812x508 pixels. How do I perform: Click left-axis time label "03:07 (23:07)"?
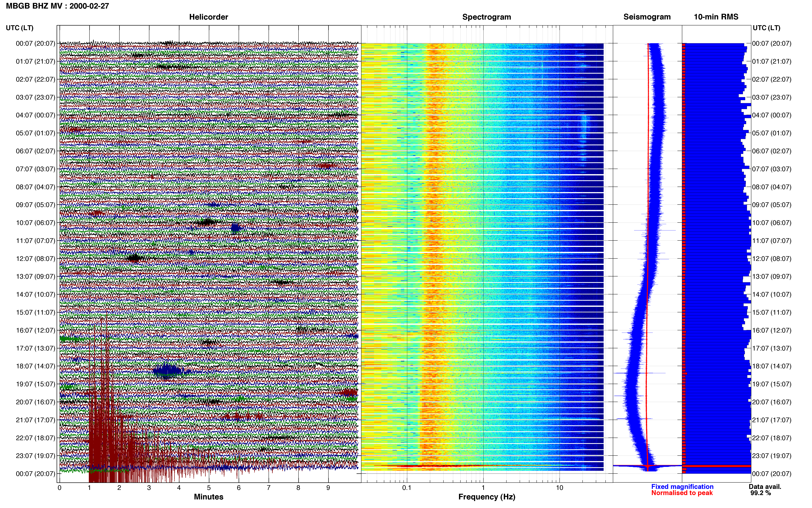coord(36,97)
